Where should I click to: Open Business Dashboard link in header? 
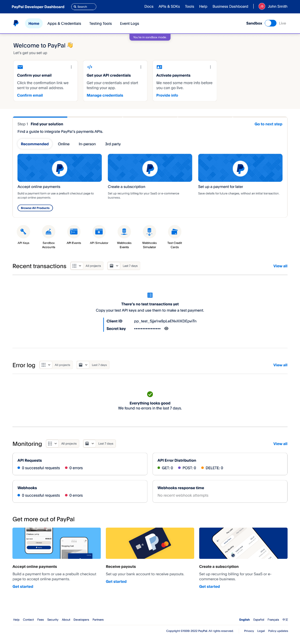[230, 6]
